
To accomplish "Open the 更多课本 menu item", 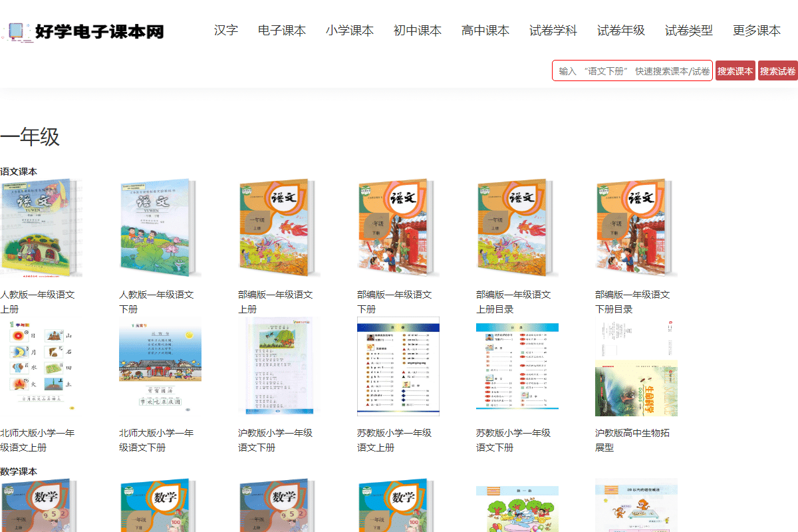I will (757, 31).
